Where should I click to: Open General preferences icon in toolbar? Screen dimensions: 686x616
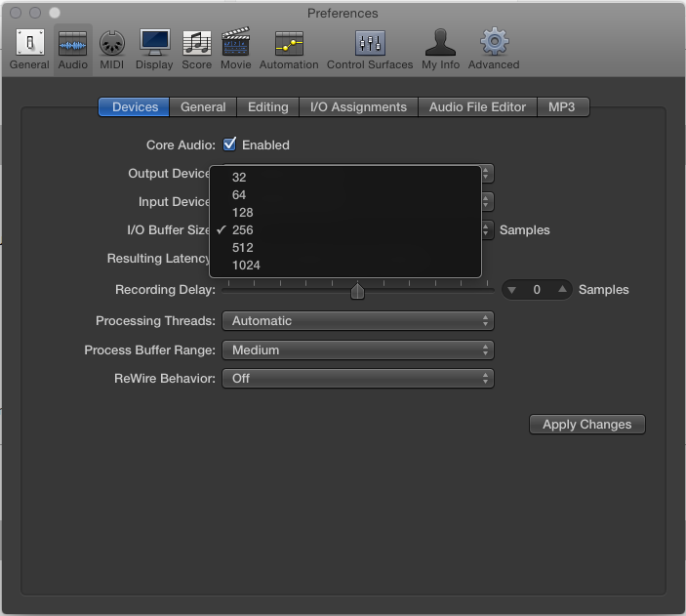[29, 43]
